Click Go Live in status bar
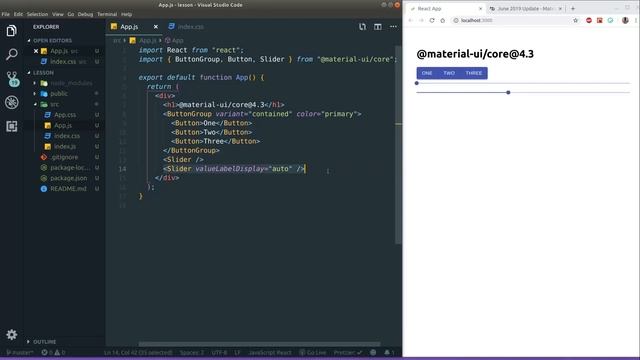 313,352
